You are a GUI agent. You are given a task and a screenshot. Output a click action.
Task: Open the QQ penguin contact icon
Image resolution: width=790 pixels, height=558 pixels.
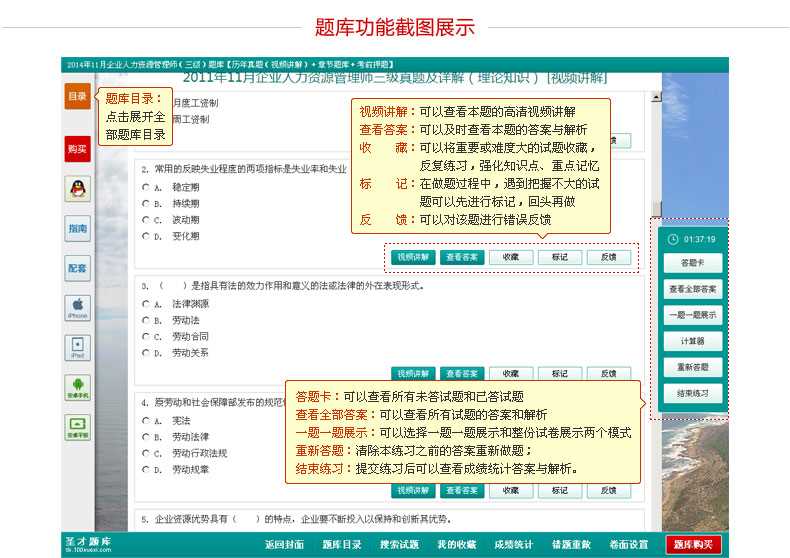tap(77, 187)
